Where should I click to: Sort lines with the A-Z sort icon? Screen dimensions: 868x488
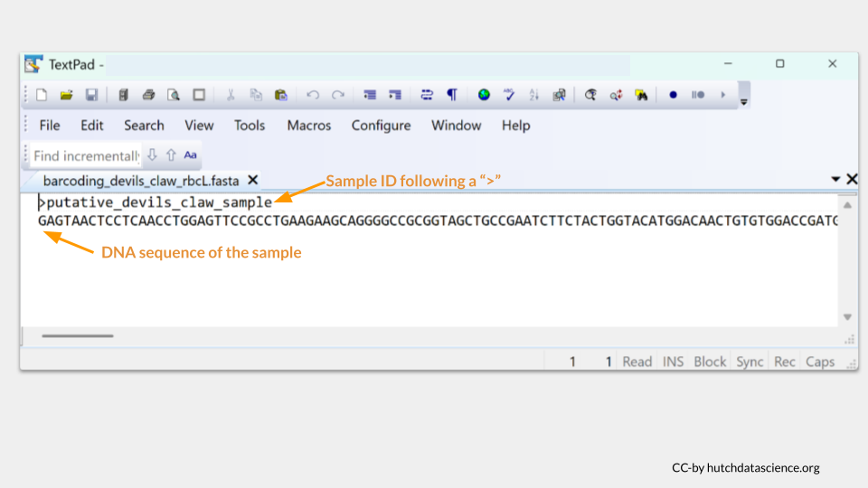[x=533, y=95]
